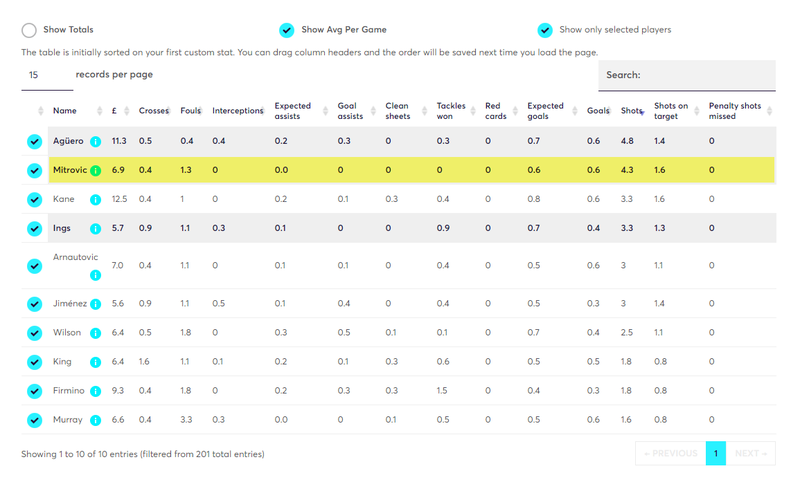Open info icon beside Ings
The image size is (800, 491).
point(95,229)
